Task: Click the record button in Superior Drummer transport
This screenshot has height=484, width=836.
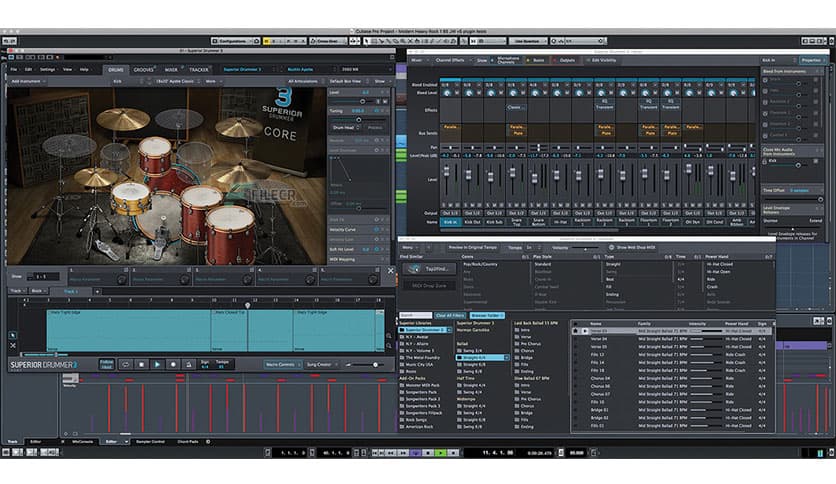Action: point(173,365)
